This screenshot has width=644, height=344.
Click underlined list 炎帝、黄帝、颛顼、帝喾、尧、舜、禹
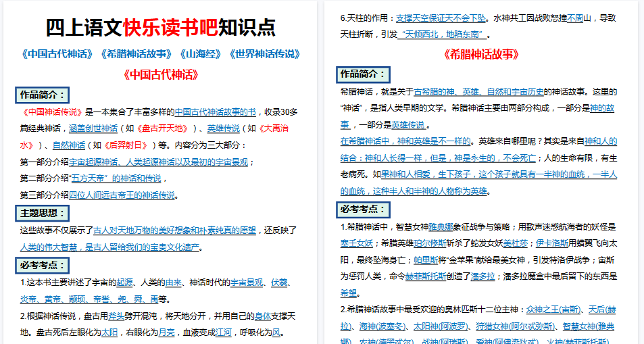coord(89,299)
